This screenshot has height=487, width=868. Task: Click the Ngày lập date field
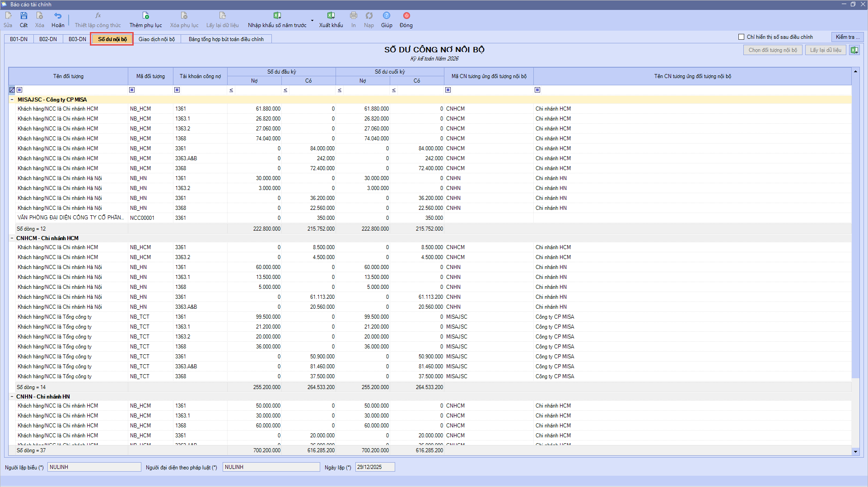pos(374,467)
